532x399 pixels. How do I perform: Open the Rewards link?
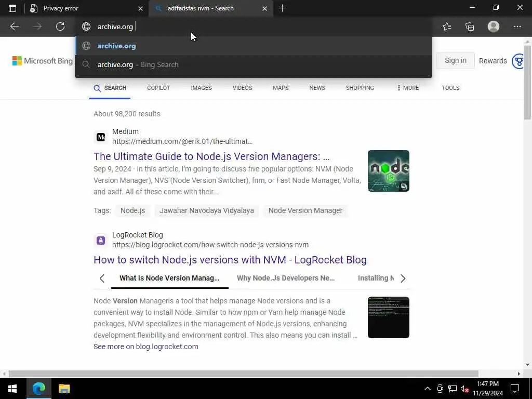(x=493, y=61)
